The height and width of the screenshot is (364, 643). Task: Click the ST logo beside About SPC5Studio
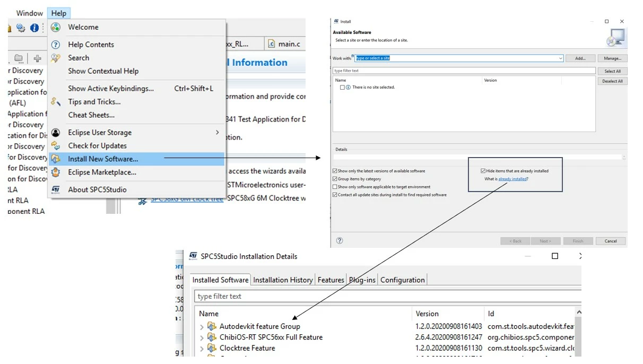click(x=56, y=189)
